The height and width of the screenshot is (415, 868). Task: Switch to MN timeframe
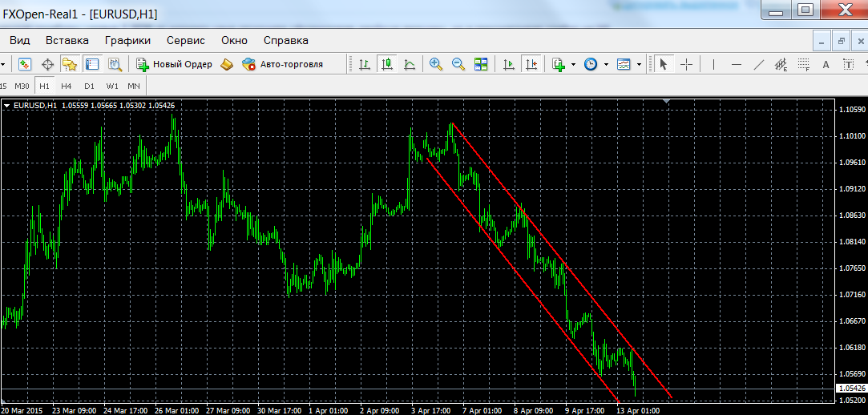coord(133,86)
